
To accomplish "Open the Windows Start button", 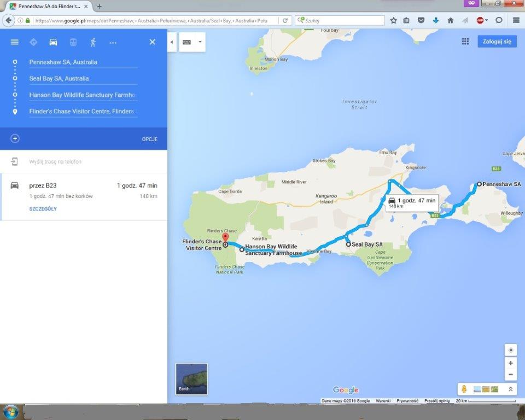I will point(11,412).
